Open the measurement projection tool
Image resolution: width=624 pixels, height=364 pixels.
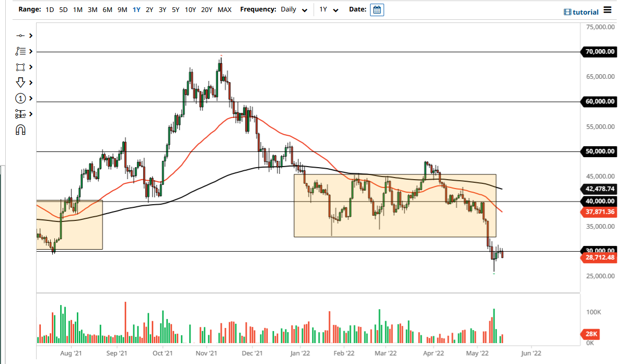pos(20,114)
